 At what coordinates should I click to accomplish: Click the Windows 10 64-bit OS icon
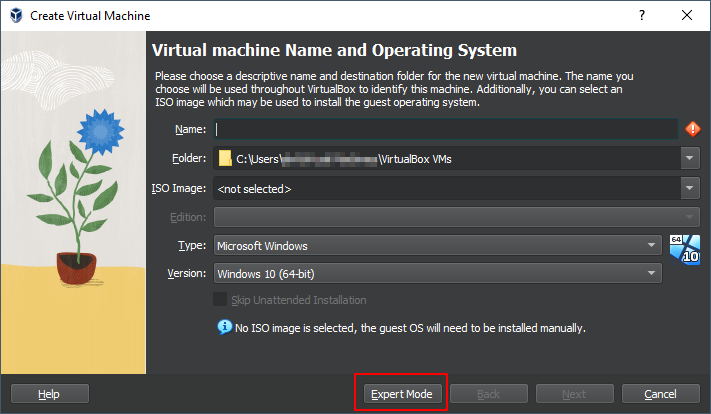[685, 249]
